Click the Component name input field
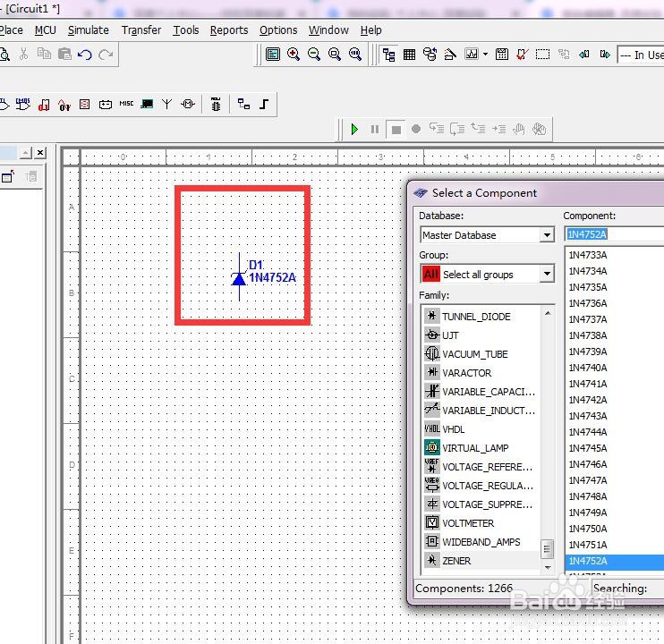 pos(615,234)
